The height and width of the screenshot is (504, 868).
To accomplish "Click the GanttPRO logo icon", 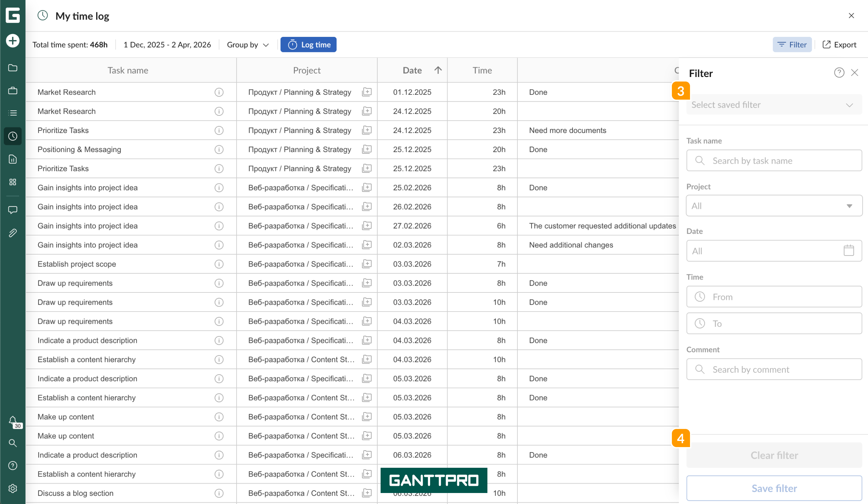I will 13,16.
